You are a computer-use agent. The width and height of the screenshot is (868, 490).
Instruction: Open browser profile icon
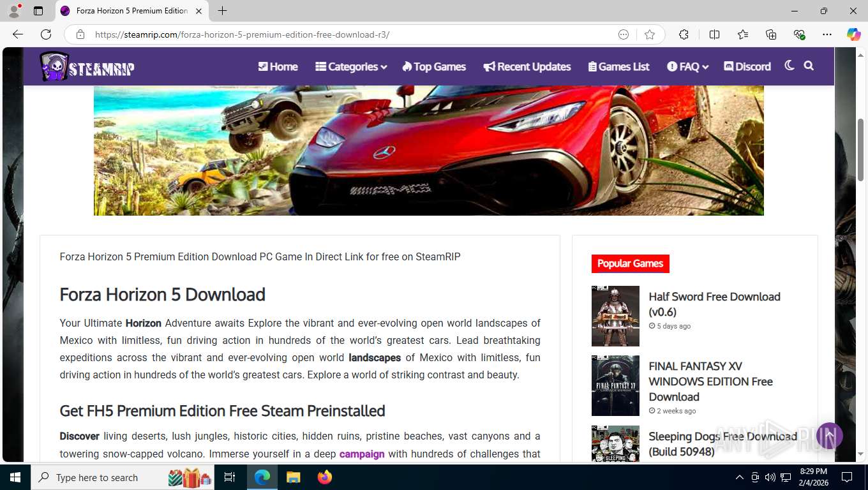coord(13,11)
